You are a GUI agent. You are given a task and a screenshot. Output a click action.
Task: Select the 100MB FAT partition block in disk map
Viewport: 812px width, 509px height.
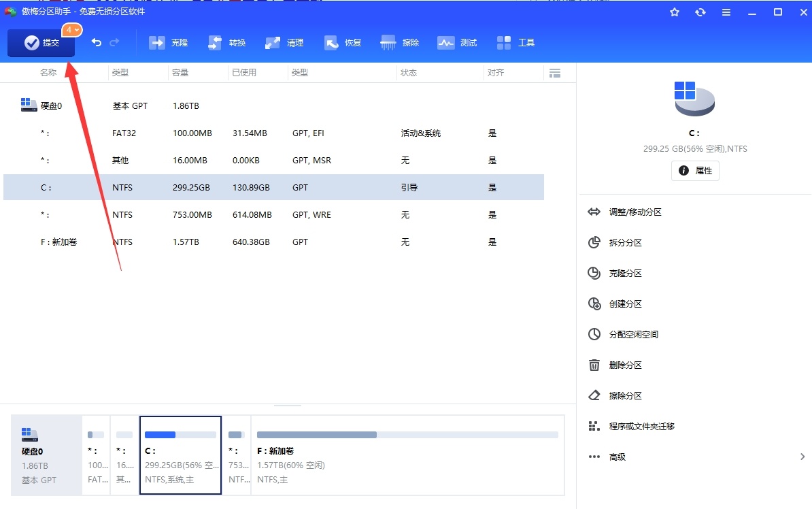click(x=97, y=455)
